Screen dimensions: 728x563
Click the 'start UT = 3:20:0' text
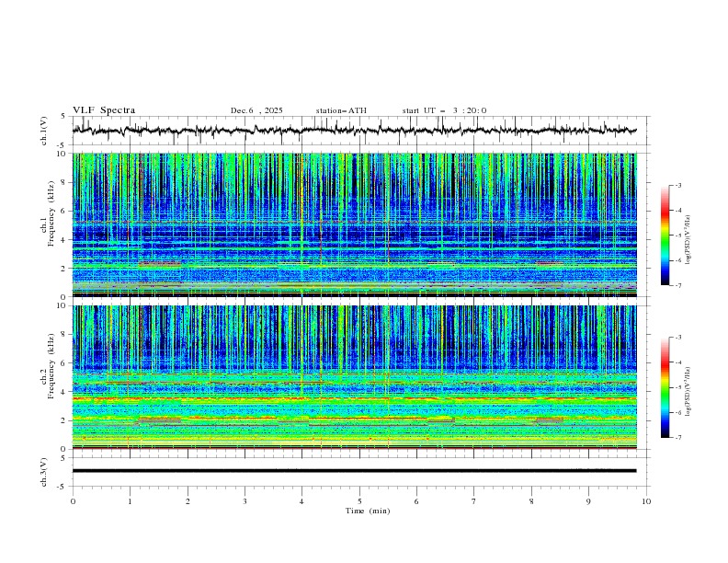pos(444,110)
